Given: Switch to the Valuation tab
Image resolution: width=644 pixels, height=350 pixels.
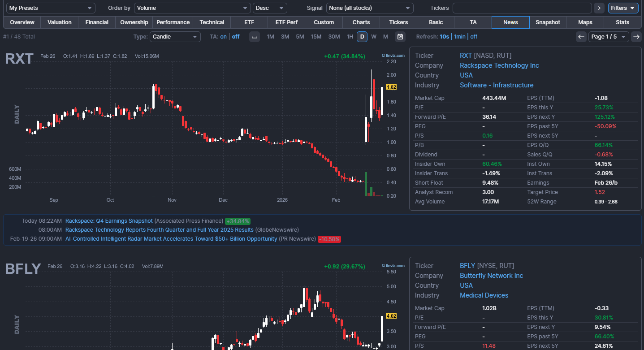Looking at the screenshot, I should coord(60,22).
